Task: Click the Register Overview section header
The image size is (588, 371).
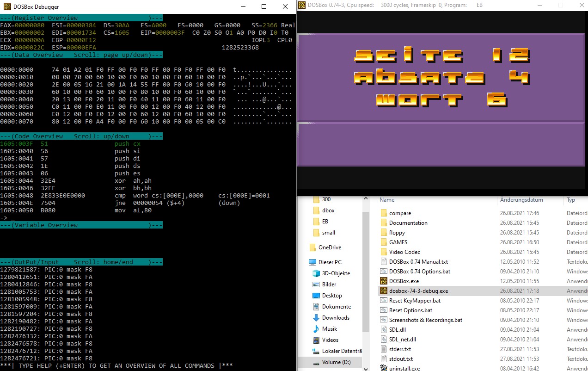Action: point(81,18)
